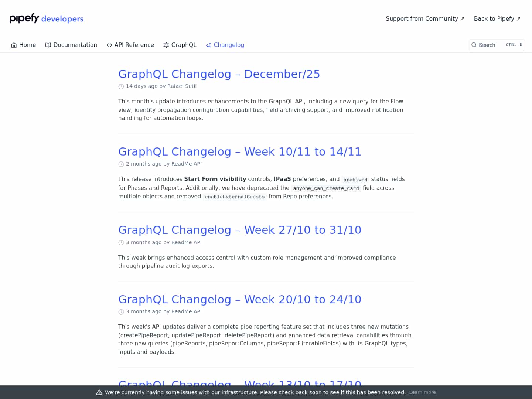Open the API Reference page
This screenshot has height=399, width=532.
click(134, 45)
